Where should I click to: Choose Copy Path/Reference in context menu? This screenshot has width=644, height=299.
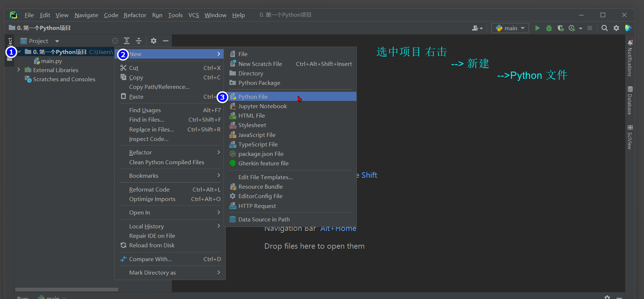170,87
